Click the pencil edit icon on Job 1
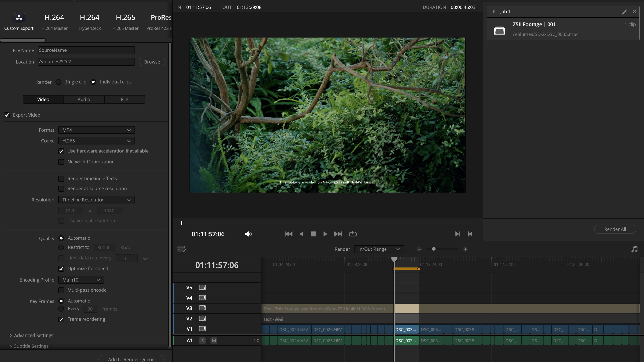 coord(624,12)
